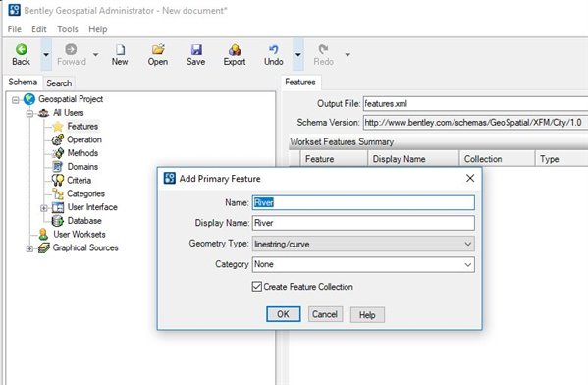Click the Database cylinder icon
The height and width of the screenshot is (385, 588).
pos(57,221)
